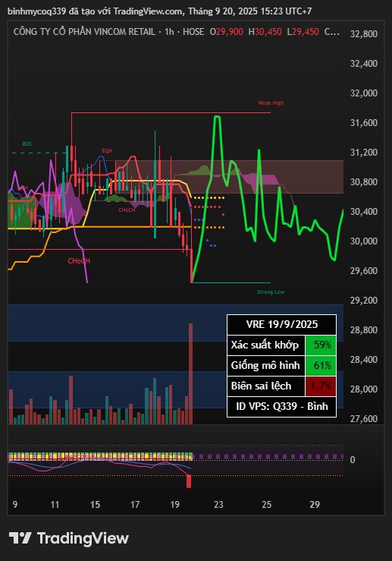Click the Strong Low label
This screenshot has height=561, width=392.
271,292
